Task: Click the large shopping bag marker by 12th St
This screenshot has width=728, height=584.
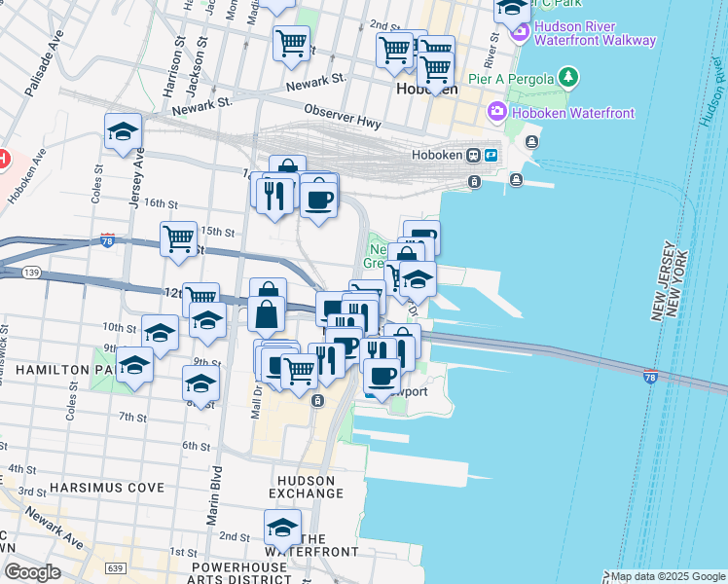Action: (266, 317)
